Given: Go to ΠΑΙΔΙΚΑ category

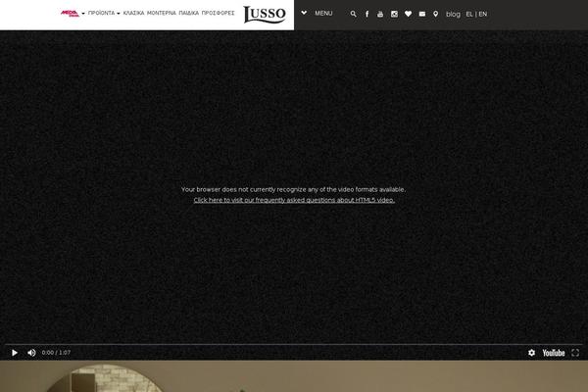Looking at the screenshot, I should (x=188, y=13).
